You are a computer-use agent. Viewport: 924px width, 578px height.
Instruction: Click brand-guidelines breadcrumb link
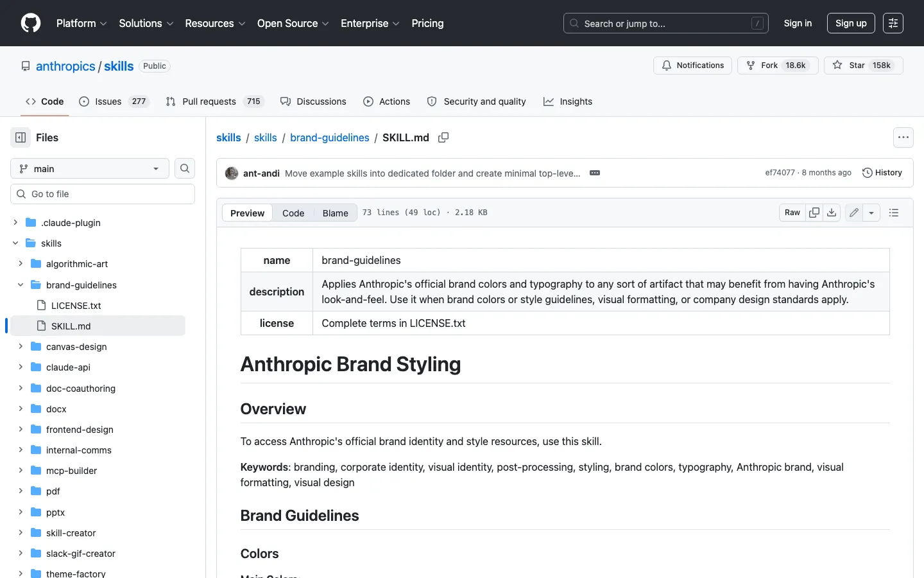329,137
